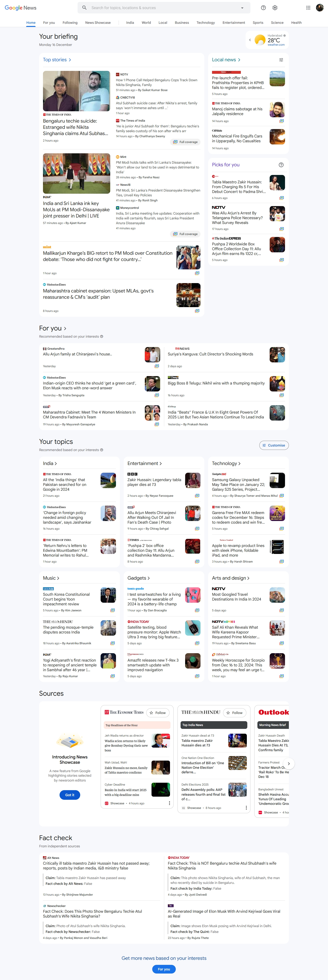This screenshot has height=980, width=328.
Task: Open the Technology tab
Action: pyautogui.click(x=206, y=22)
